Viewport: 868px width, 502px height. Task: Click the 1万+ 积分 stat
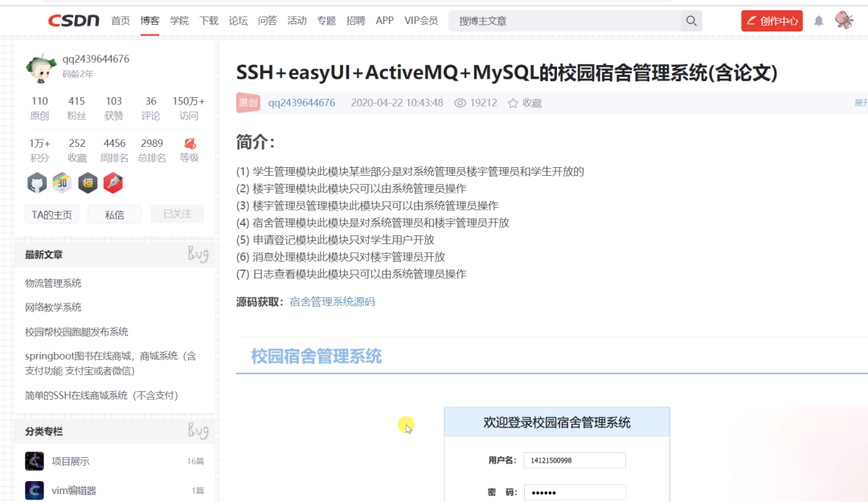coord(39,150)
